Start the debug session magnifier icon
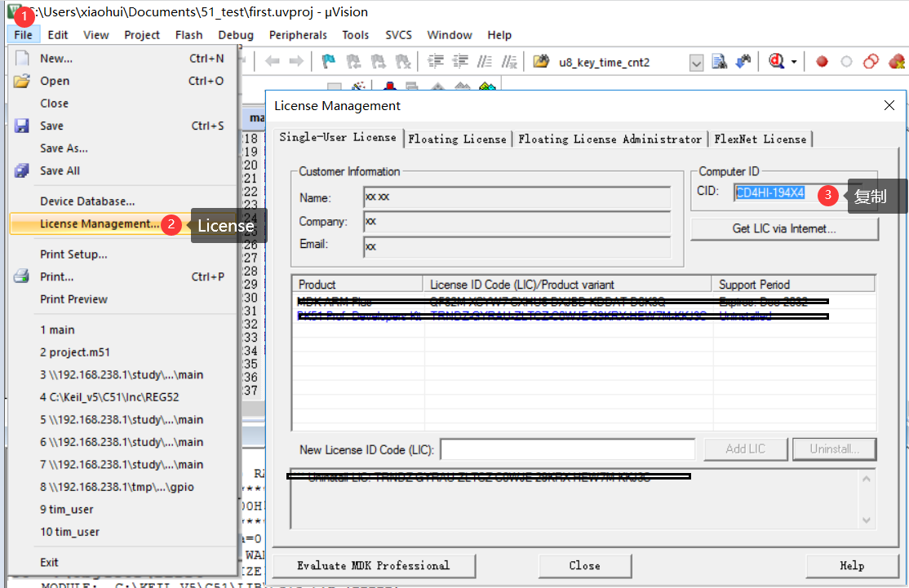This screenshot has height=588, width=909. (777, 61)
